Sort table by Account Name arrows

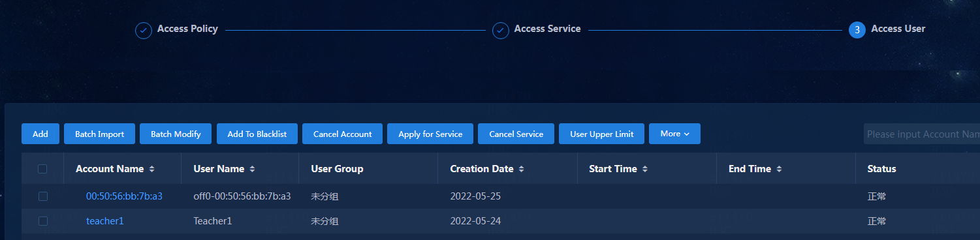152,169
